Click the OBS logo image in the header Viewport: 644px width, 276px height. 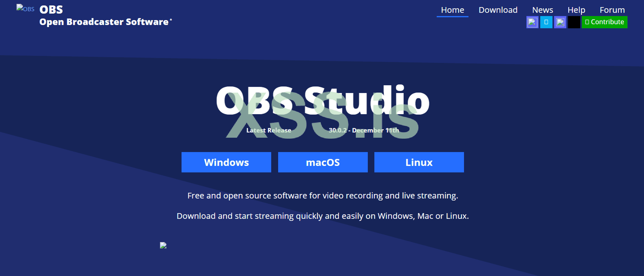click(25, 9)
